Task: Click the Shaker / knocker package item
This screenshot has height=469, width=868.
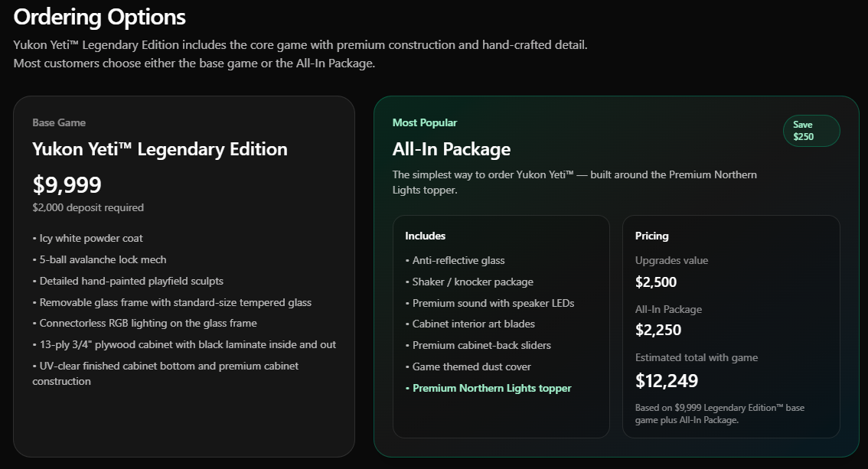Action: tap(472, 282)
